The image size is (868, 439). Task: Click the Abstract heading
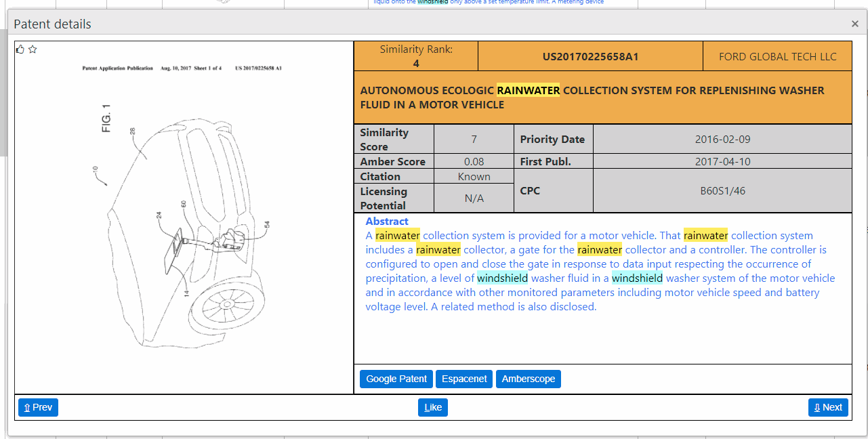tap(387, 221)
